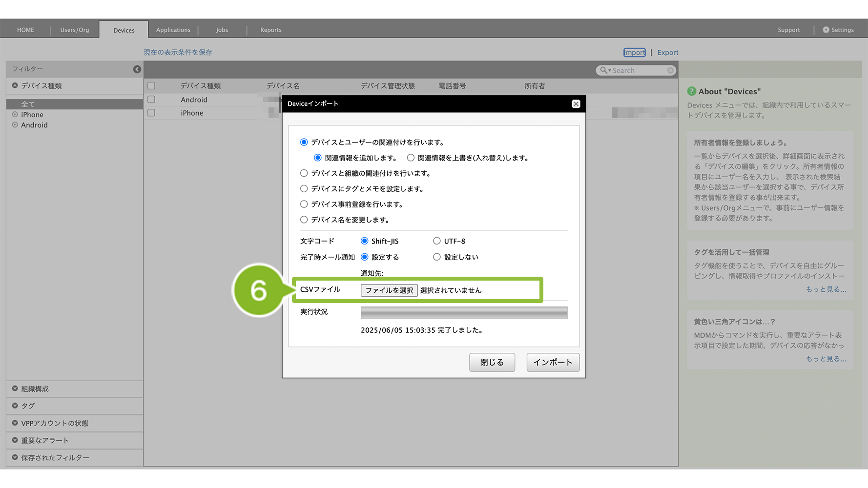Enable completion mail notification (設定する)
This screenshot has width=868, height=488.
(x=365, y=257)
